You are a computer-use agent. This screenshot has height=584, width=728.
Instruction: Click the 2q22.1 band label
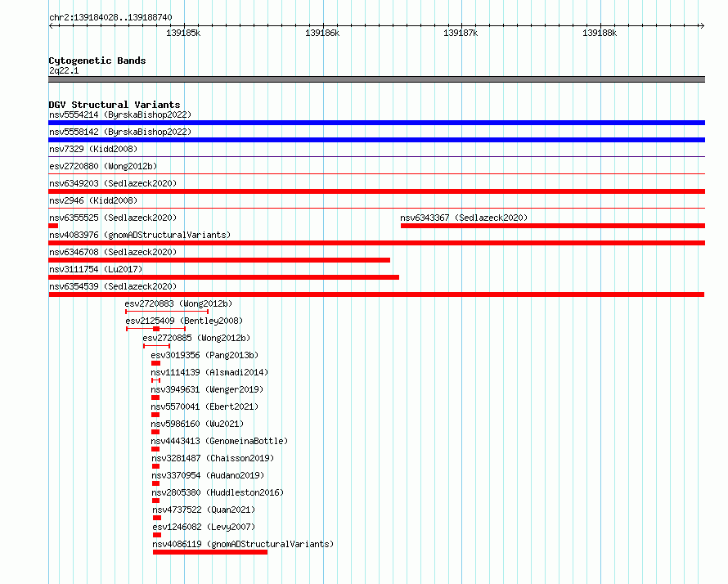point(64,70)
